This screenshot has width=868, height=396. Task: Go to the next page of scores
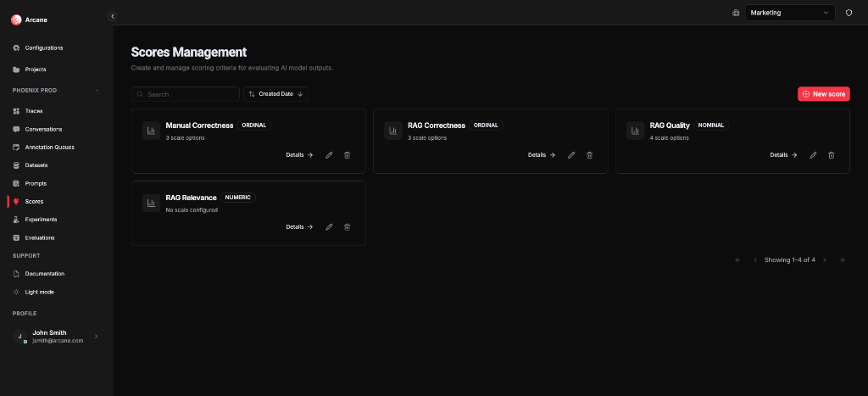pos(824,259)
